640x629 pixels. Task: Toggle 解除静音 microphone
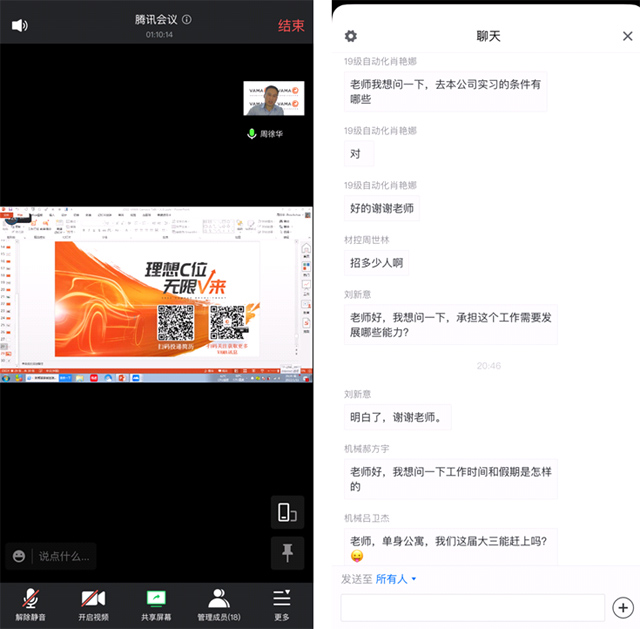tap(32, 604)
